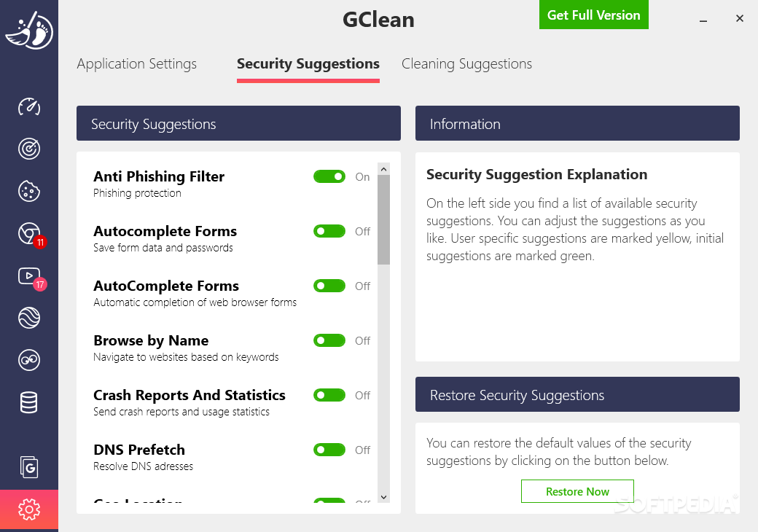The width and height of the screenshot is (758, 532).
Task: Open the cookie cleaner sidebar icon
Action: (29, 191)
